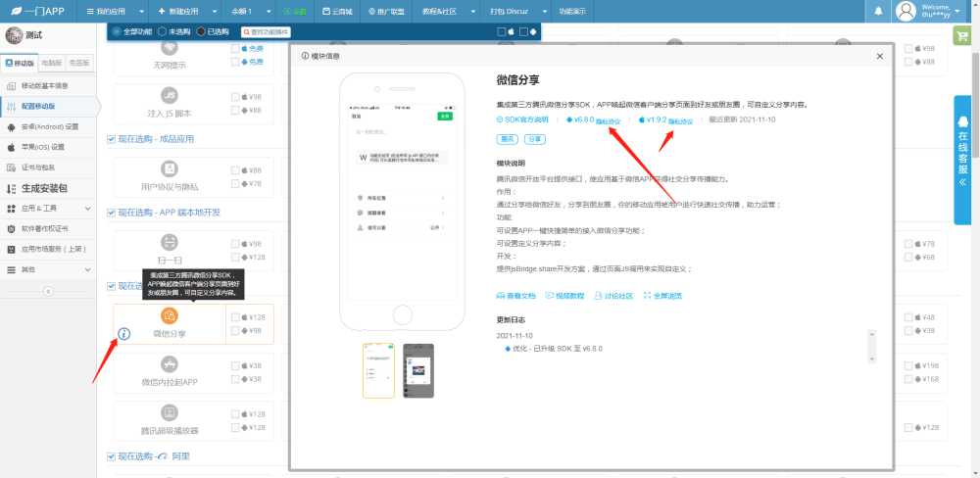
Task: Click the 视频教程 link
Action: tap(564, 295)
